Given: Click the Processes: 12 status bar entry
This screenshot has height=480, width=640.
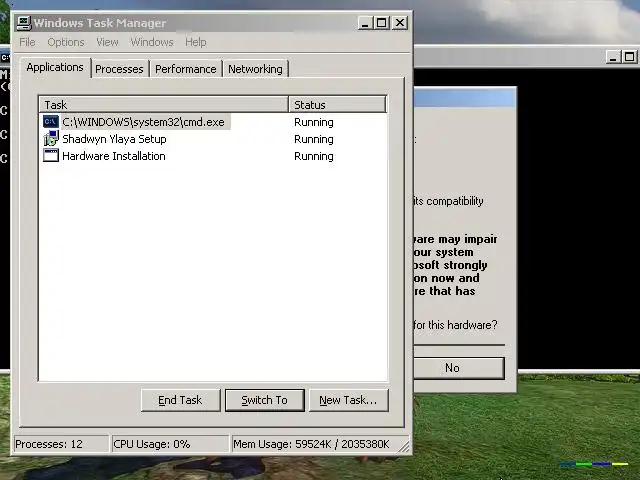Looking at the screenshot, I should coord(61,444).
